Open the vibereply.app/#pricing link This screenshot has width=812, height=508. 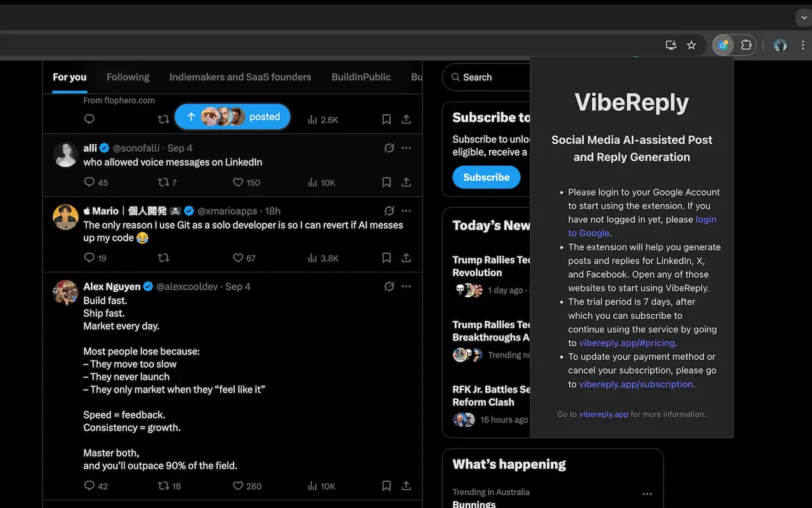click(x=627, y=343)
